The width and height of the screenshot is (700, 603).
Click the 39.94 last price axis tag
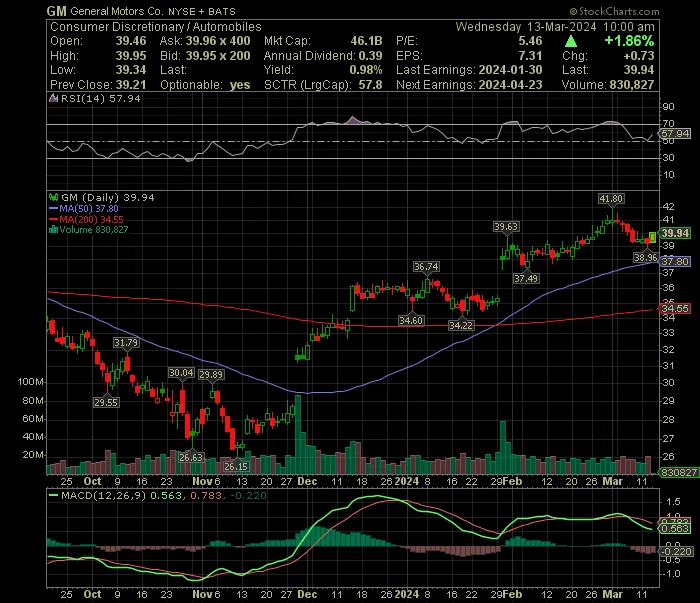click(675, 233)
